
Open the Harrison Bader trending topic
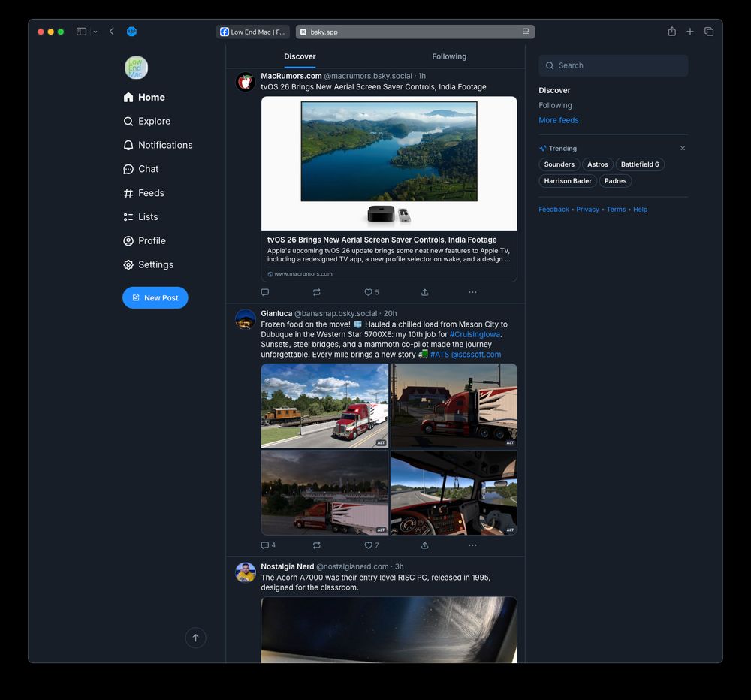(x=568, y=180)
